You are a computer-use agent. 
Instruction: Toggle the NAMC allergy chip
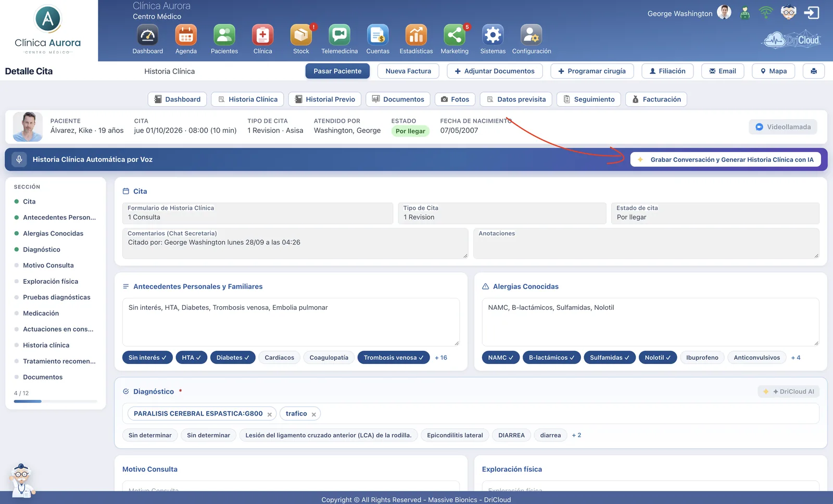[501, 358]
